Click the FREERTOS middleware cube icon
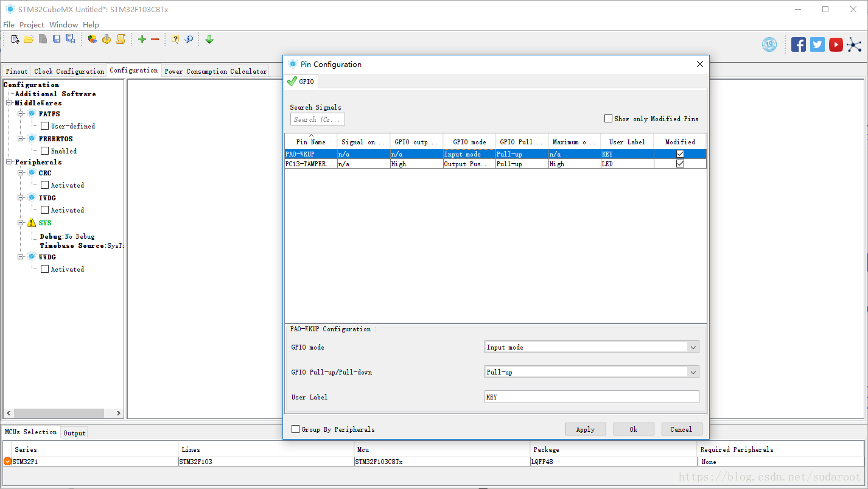The width and height of the screenshot is (868, 489). coord(32,138)
